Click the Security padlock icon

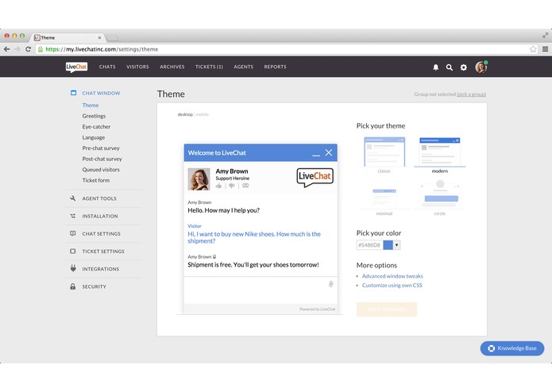[x=73, y=286]
